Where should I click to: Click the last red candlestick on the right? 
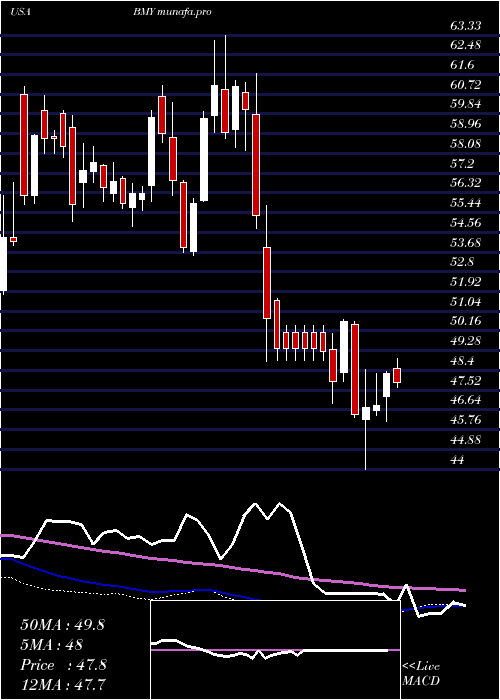(x=397, y=375)
